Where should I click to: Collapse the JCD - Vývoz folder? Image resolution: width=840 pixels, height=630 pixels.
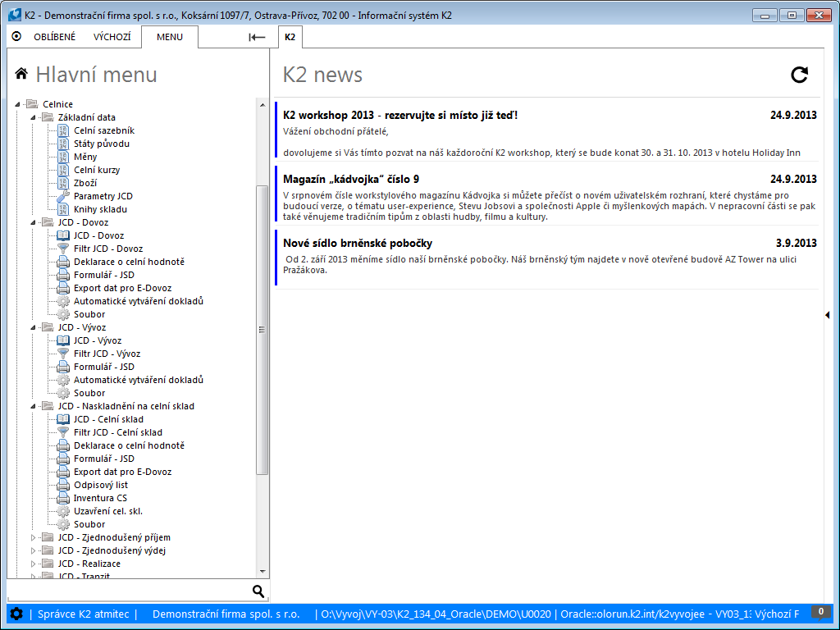pos(33,327)
